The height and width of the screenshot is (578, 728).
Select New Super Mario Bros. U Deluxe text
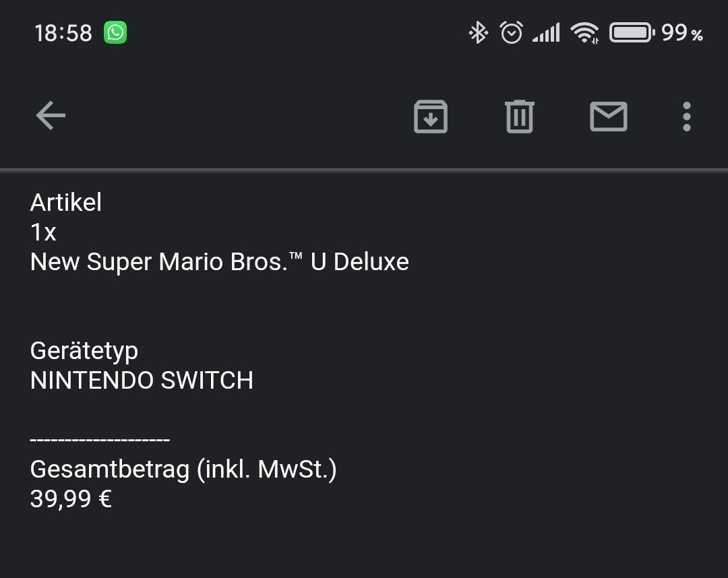point(219,261)
